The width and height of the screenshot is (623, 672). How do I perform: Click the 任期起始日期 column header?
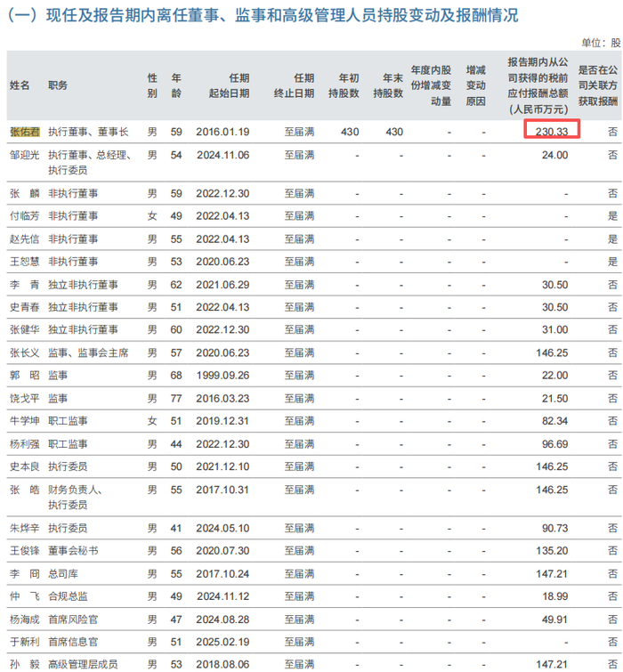point(230,85)
